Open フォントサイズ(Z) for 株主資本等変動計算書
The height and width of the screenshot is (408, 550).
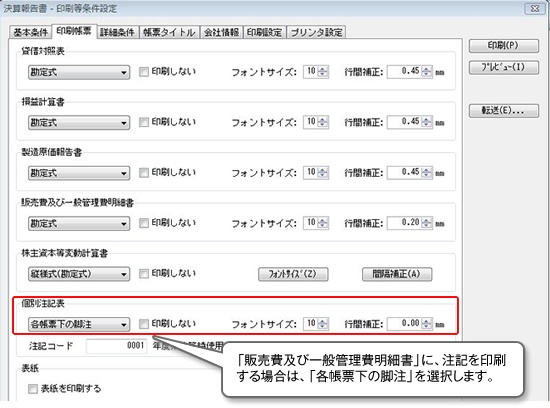(293, 274)
